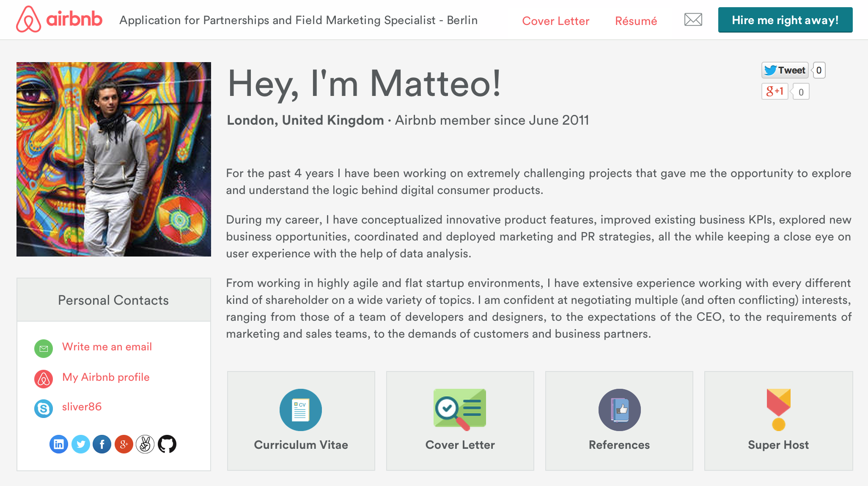Click the Write me an email link
This screenshot has height=486, width=868.
pyautogui.click(x=107, y=347)
